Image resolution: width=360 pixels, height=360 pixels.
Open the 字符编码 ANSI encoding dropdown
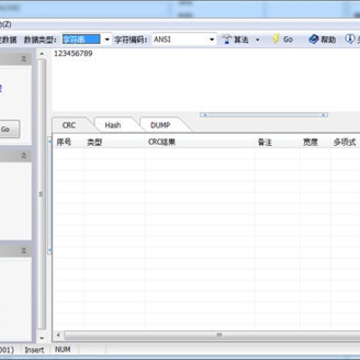pos(184,39)
